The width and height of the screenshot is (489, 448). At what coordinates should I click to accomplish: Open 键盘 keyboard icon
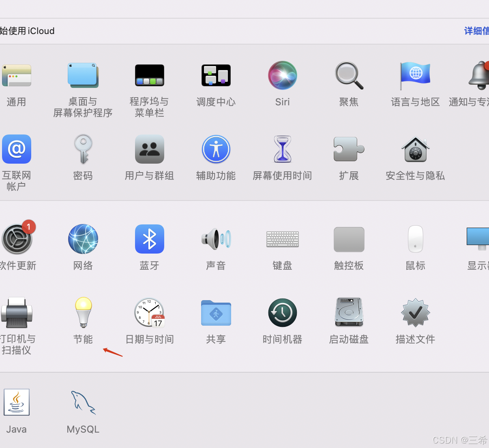(283, 239)
